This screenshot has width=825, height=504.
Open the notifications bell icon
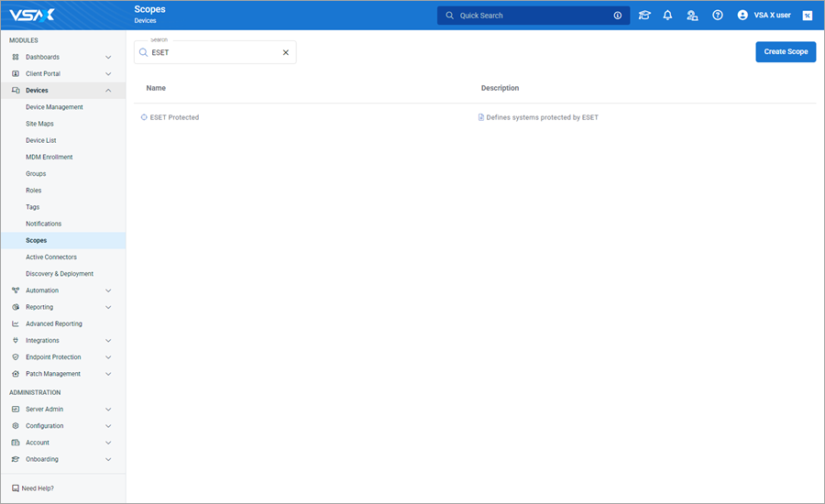[667, 16]
